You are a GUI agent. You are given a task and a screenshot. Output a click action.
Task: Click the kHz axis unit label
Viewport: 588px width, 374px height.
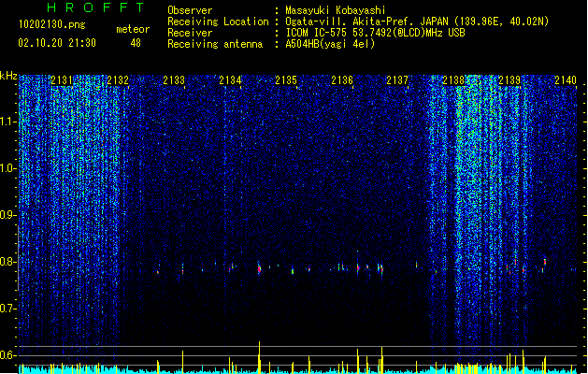(x=8, y=76)
